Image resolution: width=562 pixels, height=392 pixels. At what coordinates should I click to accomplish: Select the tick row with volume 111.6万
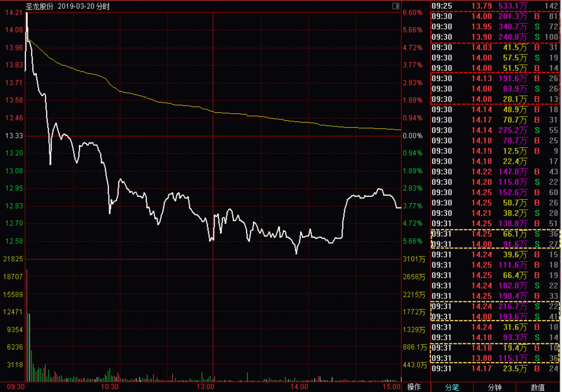pyautogui.click(x=495, y=265)
